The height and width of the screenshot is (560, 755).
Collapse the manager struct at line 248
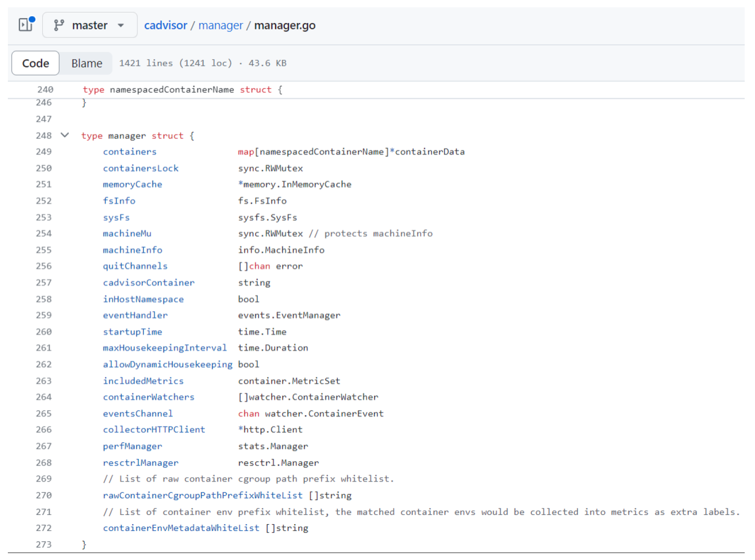point(65,135)
